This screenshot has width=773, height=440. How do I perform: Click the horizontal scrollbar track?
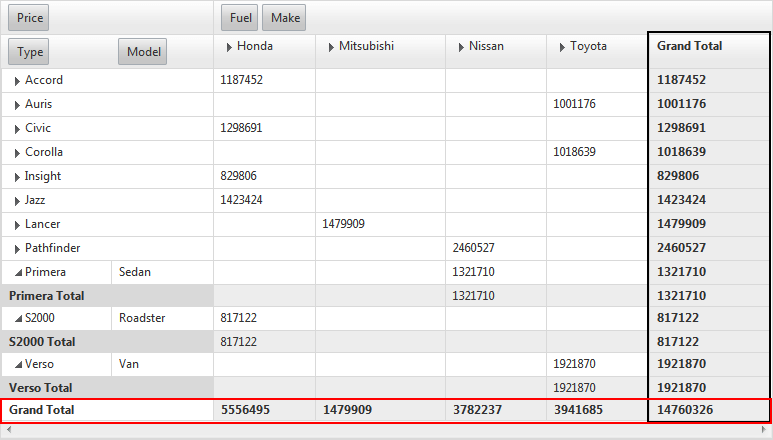(x=386, y=430)
